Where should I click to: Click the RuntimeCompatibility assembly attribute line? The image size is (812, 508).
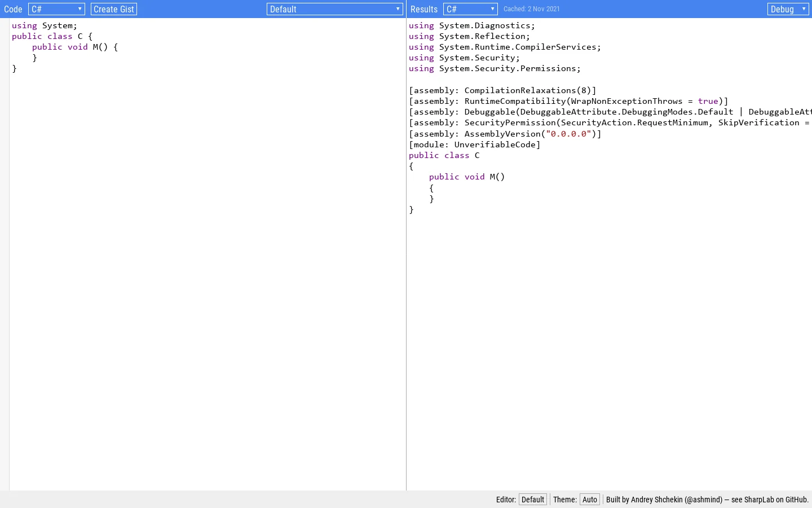click(x=568, y=101)
